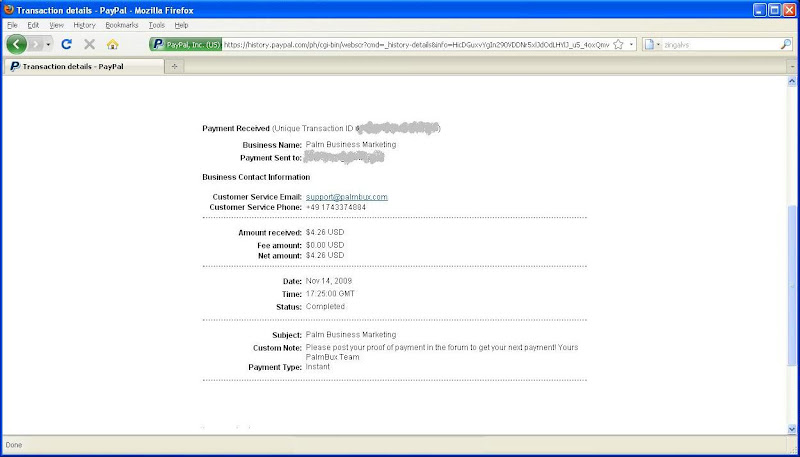Image resolution: width=800 pixels, height=457 pixels.
Task: Open the Bookmarks menu
Action: pos(121,25)
